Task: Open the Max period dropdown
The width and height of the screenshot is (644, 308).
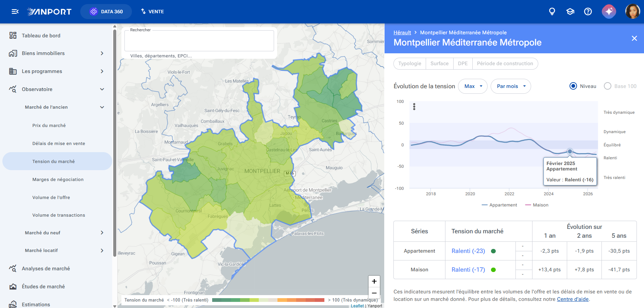Action: (473, 86)
